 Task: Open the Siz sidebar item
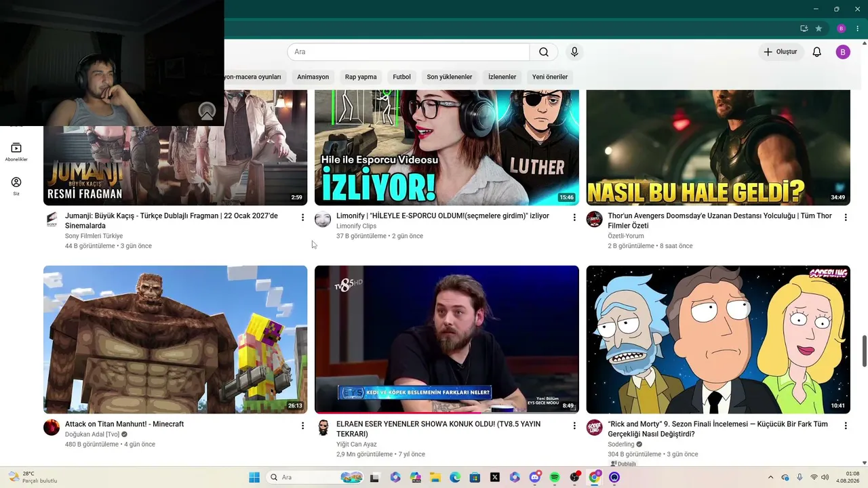(16, 186)
